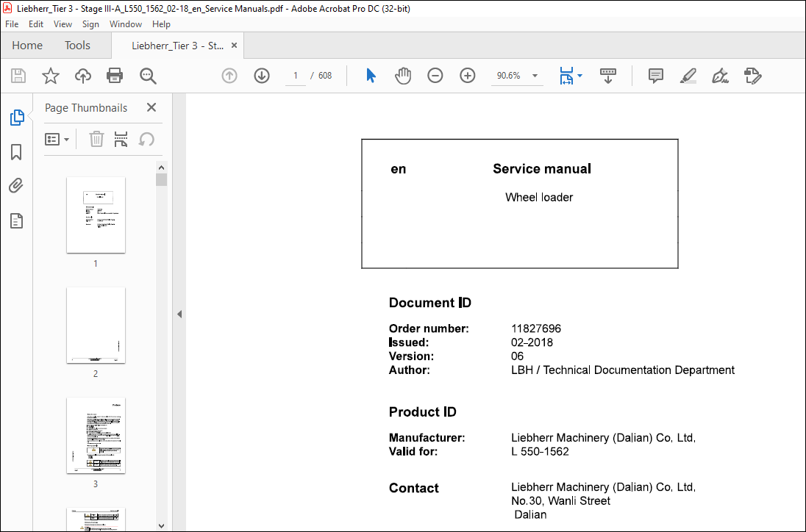Image resolution: width=806 pixels, height=532 pixels.
Task: Select page 1 thumbnail
Action: [96, 215]
